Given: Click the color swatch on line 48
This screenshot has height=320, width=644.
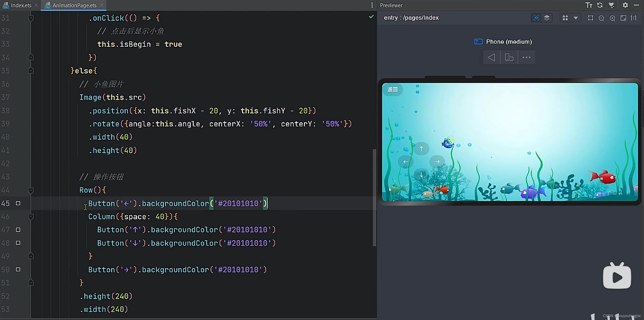Looking at the screenshot, I should point(18,243).
